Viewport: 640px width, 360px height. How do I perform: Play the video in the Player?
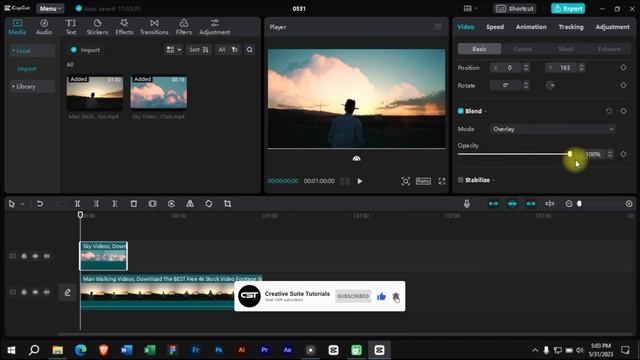pyautogui.click(x=360, y=181)
